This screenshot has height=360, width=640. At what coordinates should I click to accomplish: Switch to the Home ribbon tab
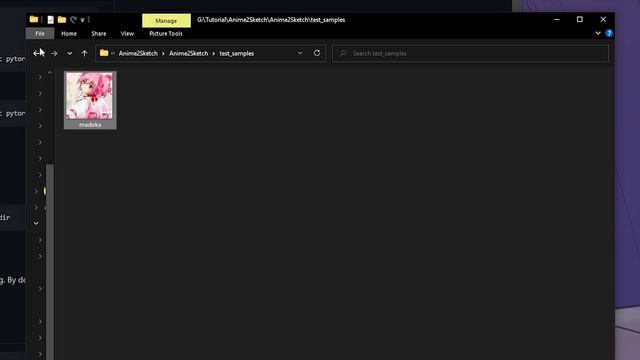(69, 33)
